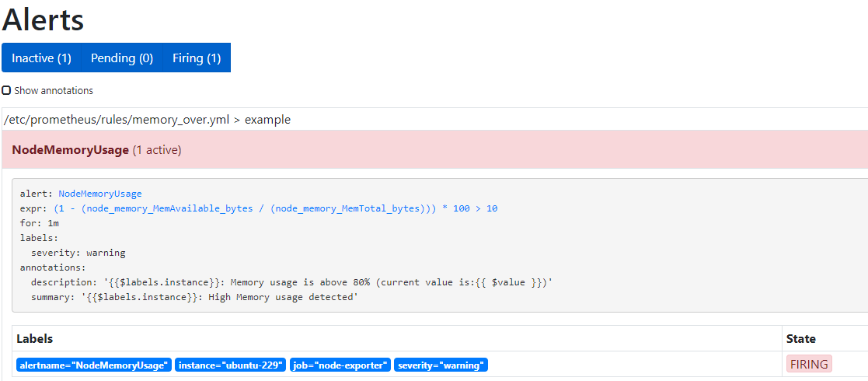
Task: Click the 'Show annotations' label text
Action: 54,91
